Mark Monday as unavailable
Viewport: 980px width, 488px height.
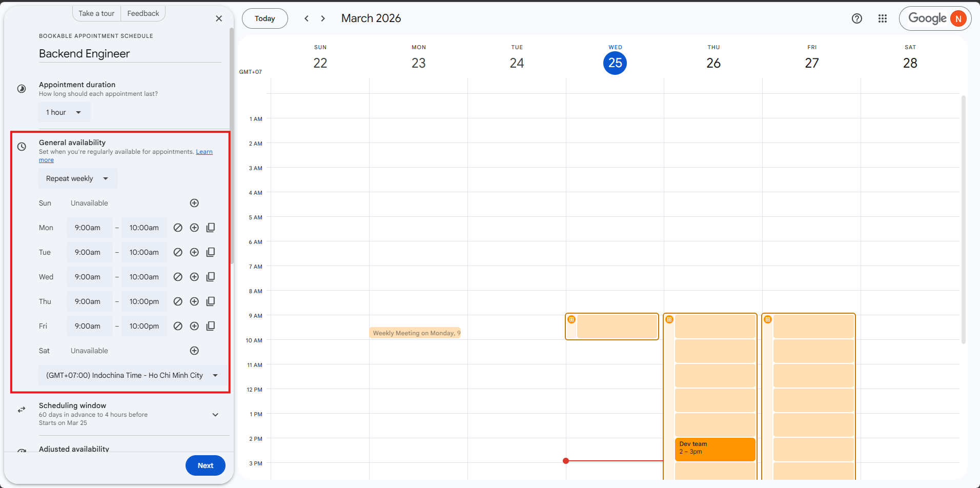click(x=178, y=228)
